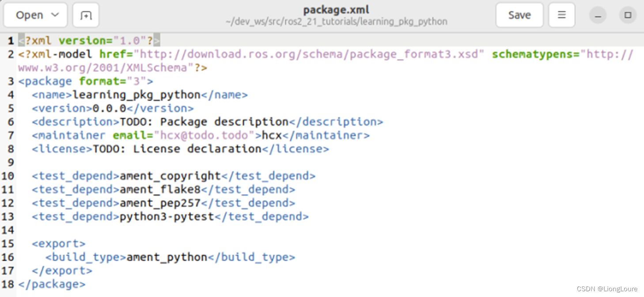Click line number 9 in gutter

[x=11, y=162]
